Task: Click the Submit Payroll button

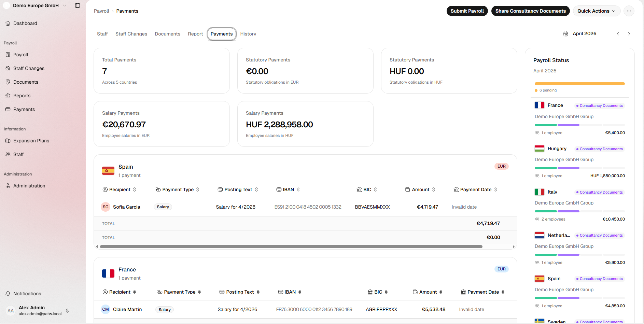Action: click(x=467, y=11)
